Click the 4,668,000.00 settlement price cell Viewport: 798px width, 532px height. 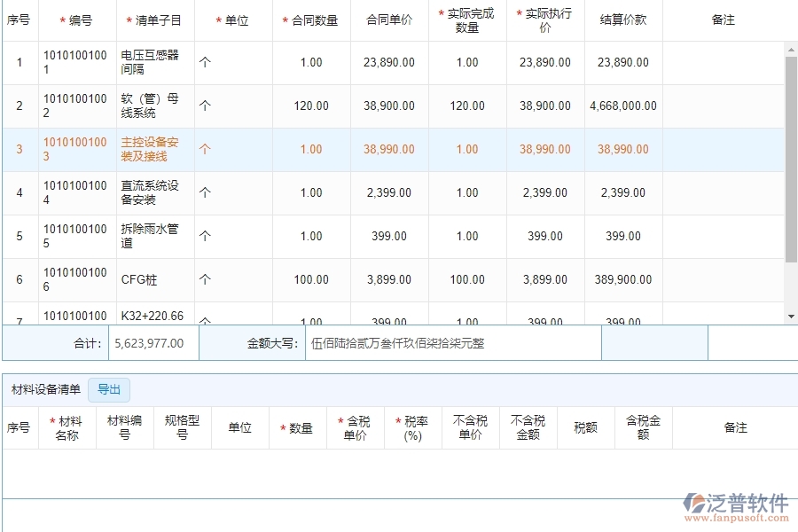(623, 106)
